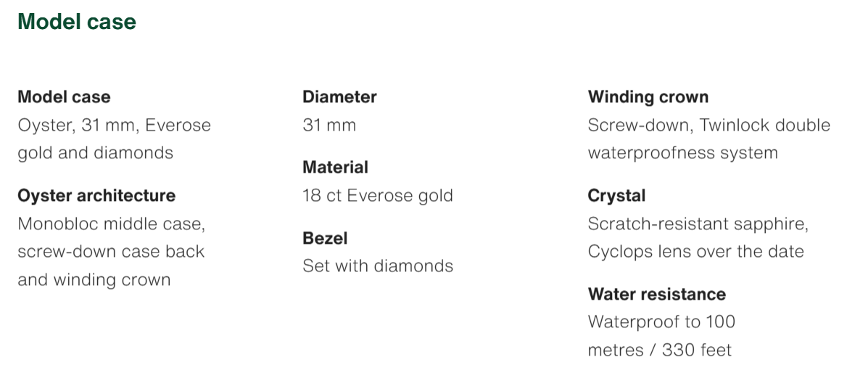The image size is (868, 373).
Task: Click '31 mm' value under Diameter
Action: (329, 126)
